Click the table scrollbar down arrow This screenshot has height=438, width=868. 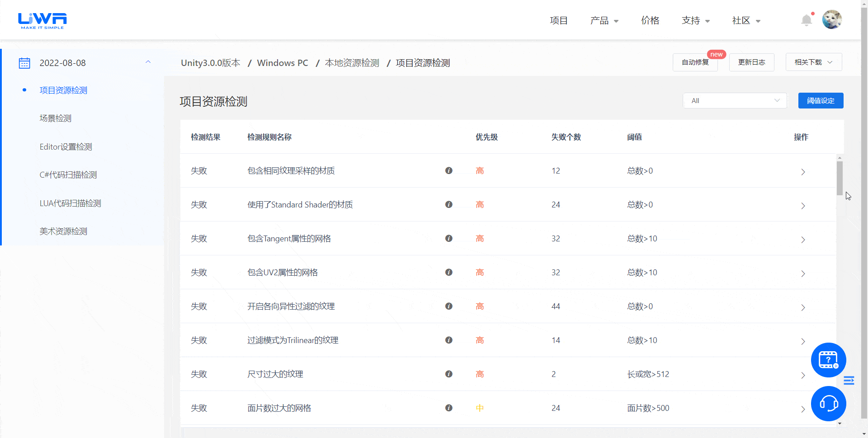pos(840,423)
